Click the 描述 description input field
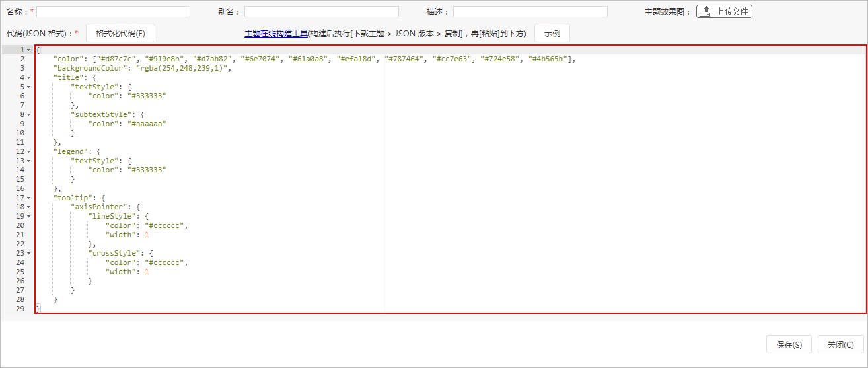 point(530,12)
